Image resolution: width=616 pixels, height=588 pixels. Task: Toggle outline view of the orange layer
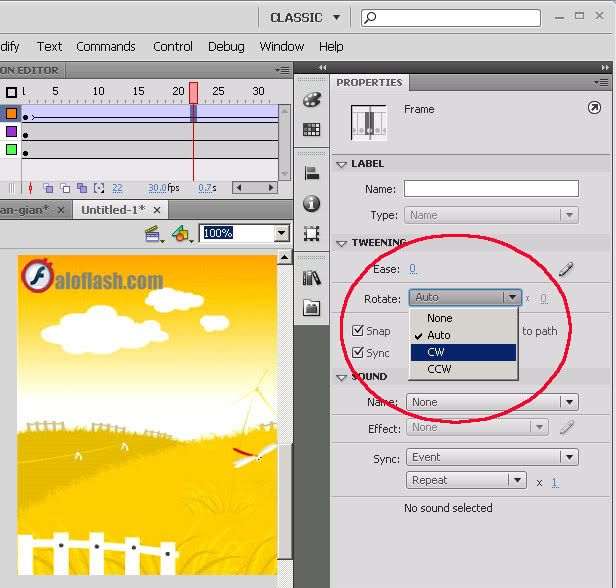[x=12, y=114]
